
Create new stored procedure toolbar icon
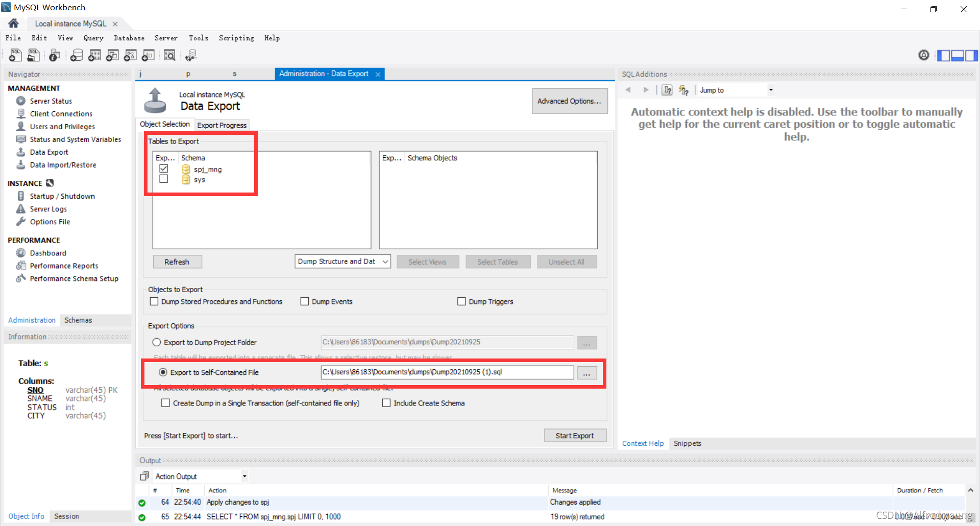pos(130,55)
